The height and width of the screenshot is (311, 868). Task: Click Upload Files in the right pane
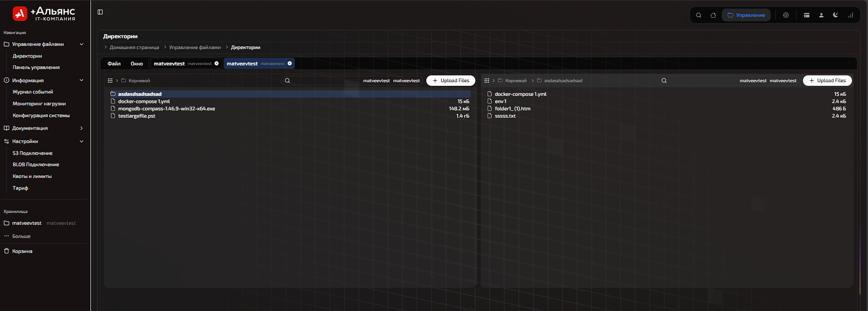[x=827, y=81]
